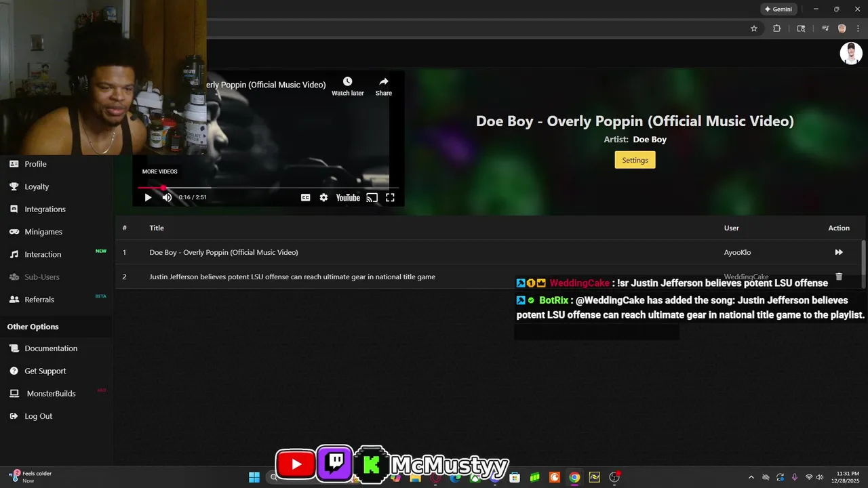This screenshot has height=488, width=868.
Task: Skip the Doe Boy song with forward icon
Action: coord(839,252)
